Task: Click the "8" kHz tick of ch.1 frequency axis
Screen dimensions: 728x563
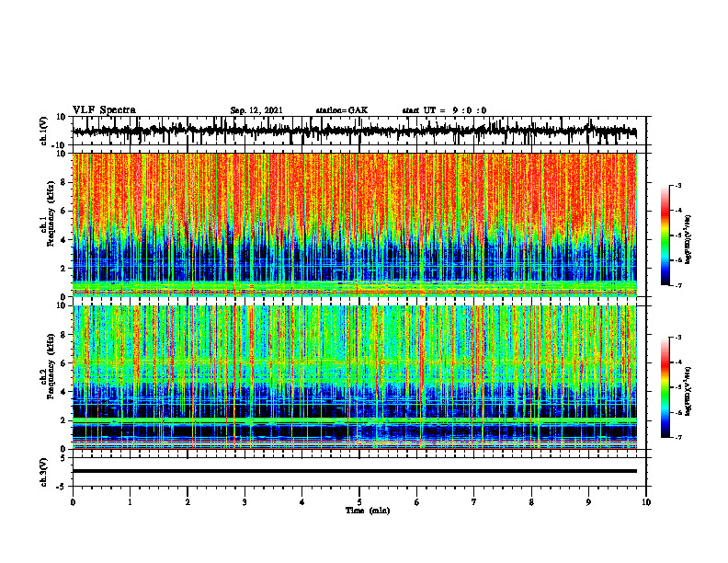Action: click(63, 182)
